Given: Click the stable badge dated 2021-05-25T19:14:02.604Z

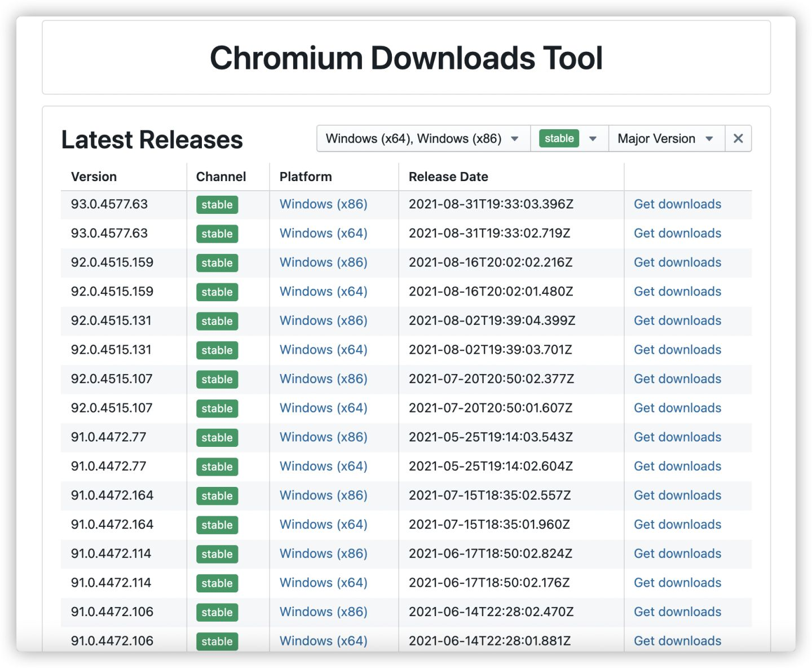Looking at the screenshot, I should pos(217,467).
